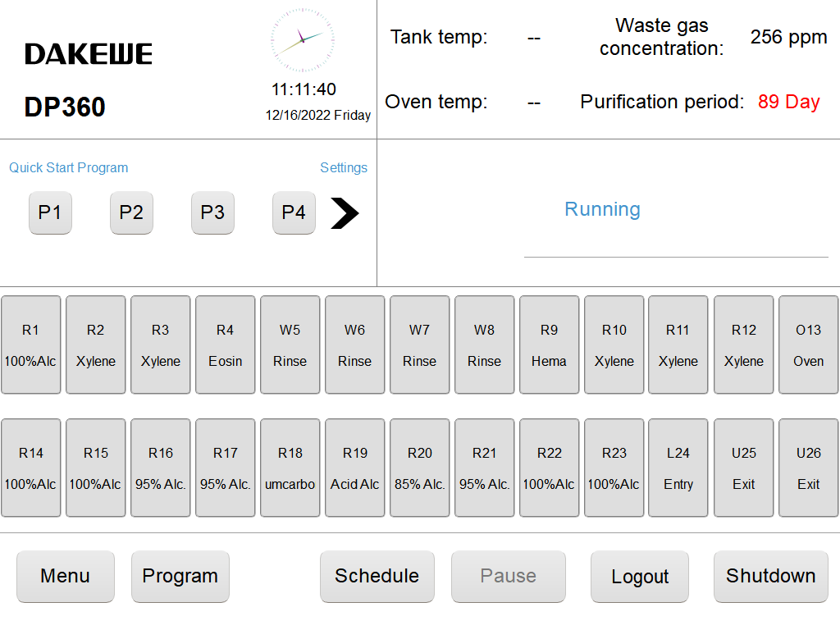
Task: Open the Settings link
Action: coord(343,167)
